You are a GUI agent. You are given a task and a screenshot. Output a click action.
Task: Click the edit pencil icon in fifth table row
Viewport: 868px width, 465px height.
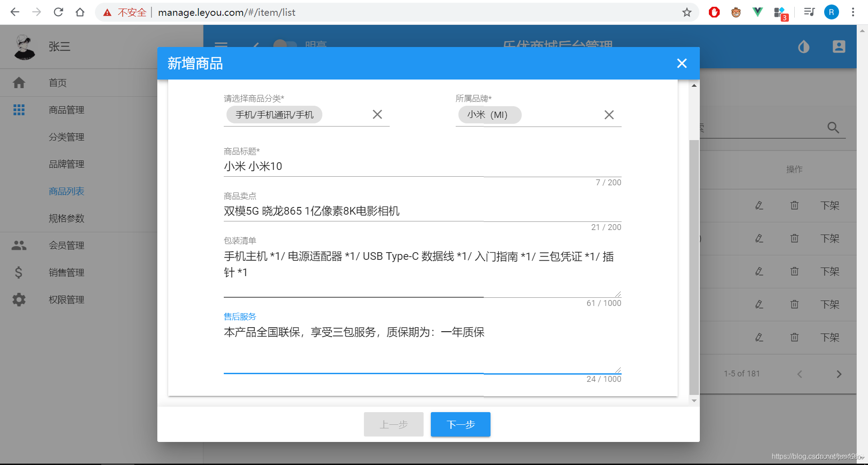[759, 338]
